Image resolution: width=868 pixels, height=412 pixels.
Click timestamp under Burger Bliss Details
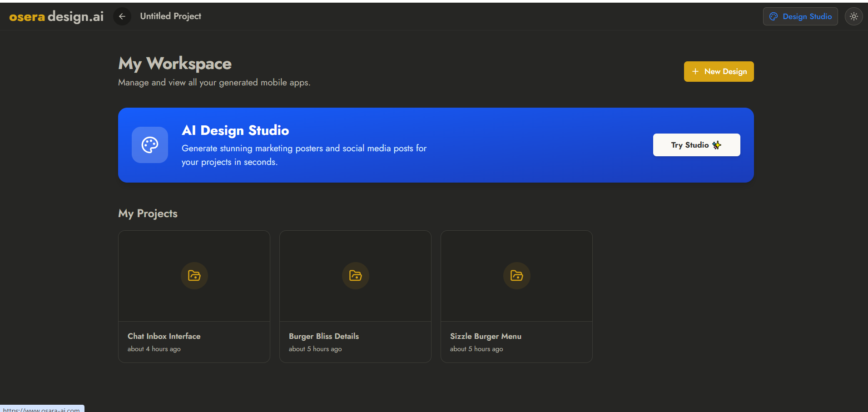click(x=315, y=349)
